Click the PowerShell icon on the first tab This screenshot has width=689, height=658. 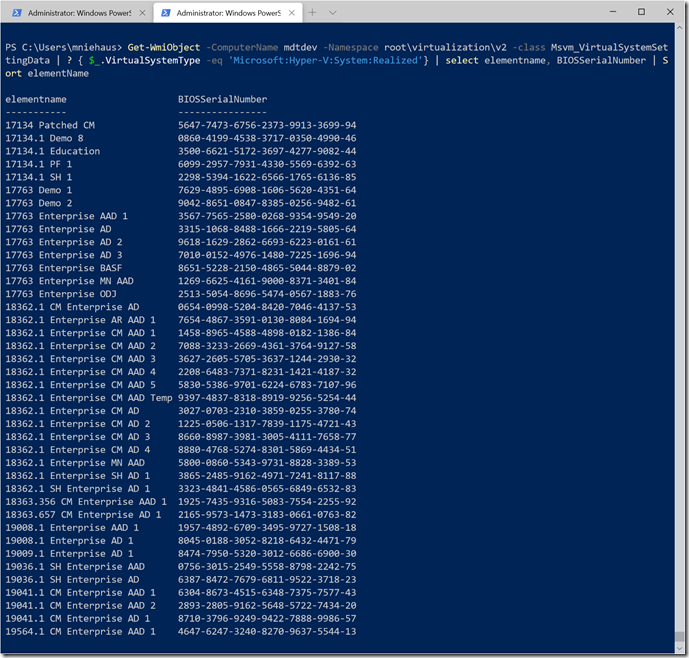tap(17, 13)
